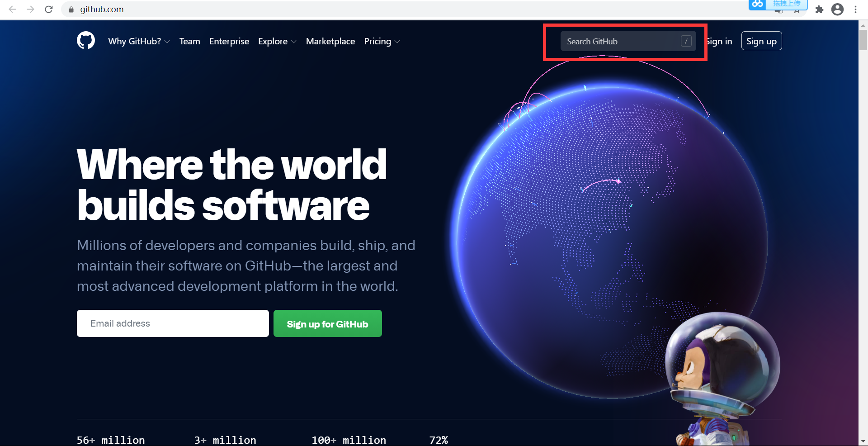Viewport: 868px width, 446px height.
Task: Click the browser forward arrow
Action: tap(31, 9)
